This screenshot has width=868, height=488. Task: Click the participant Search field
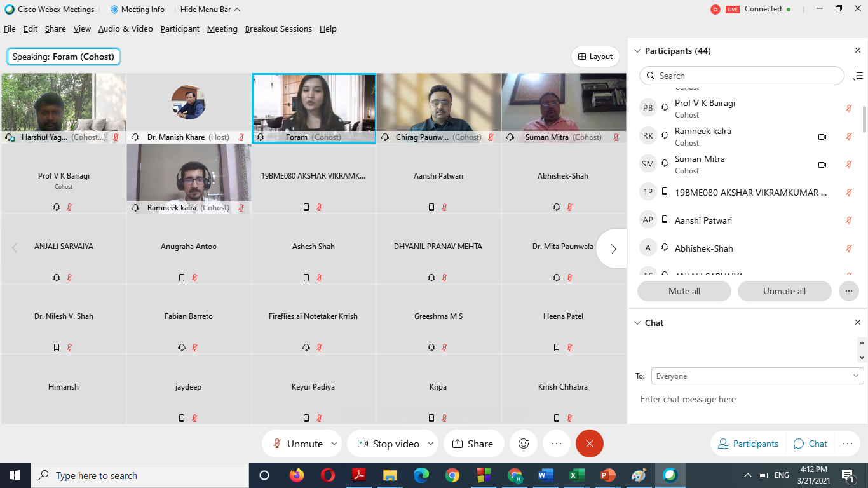(741, 76)
